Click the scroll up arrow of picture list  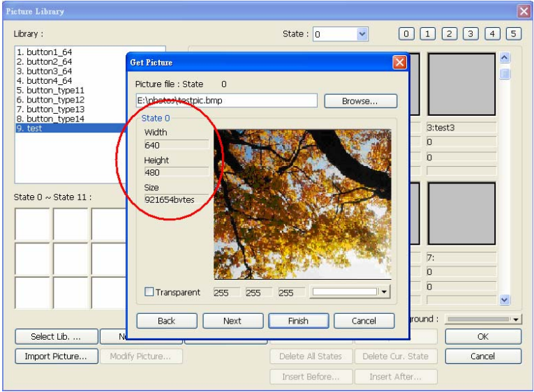505,57
